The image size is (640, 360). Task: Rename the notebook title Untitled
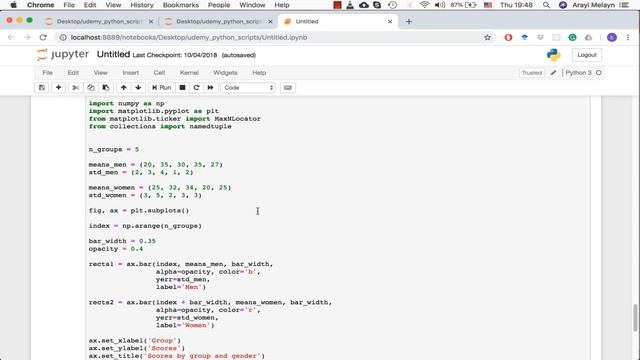pos(113,54)
